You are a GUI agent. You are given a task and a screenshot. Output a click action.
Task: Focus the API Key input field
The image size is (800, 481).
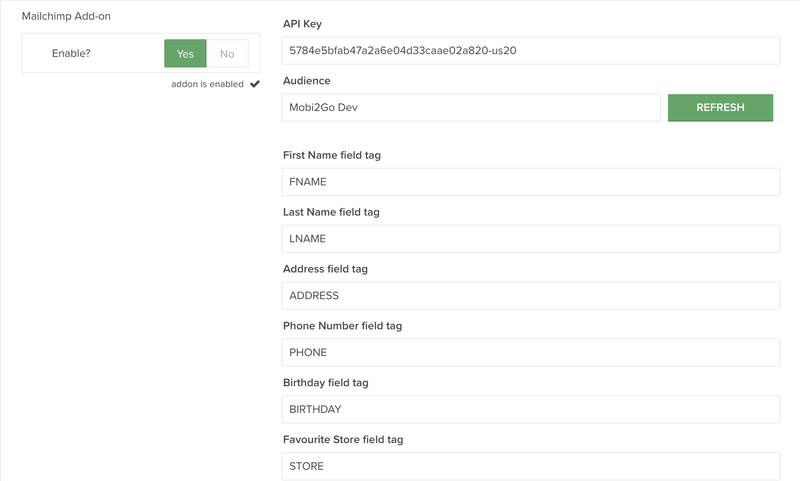pos(530,51)
